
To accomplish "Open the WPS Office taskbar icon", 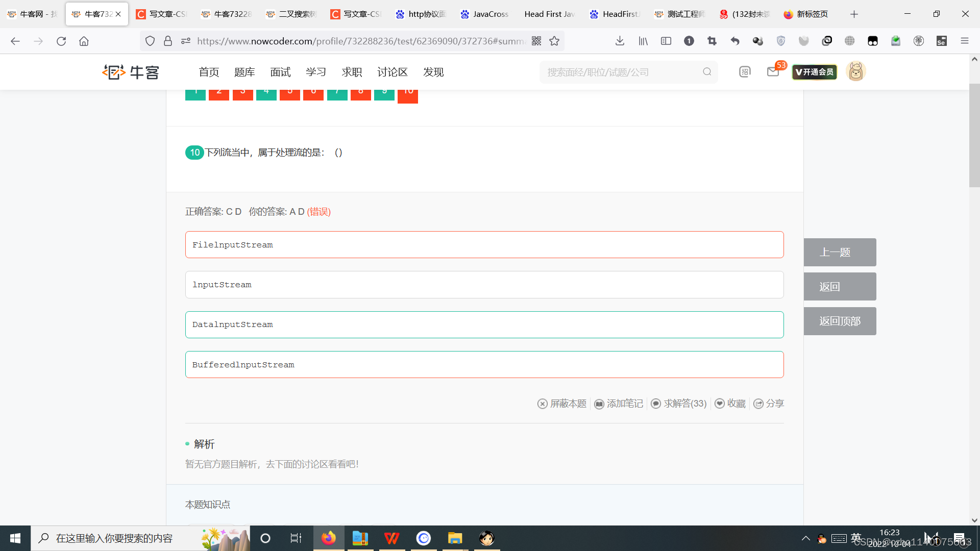I will click(x=392, y=538).
